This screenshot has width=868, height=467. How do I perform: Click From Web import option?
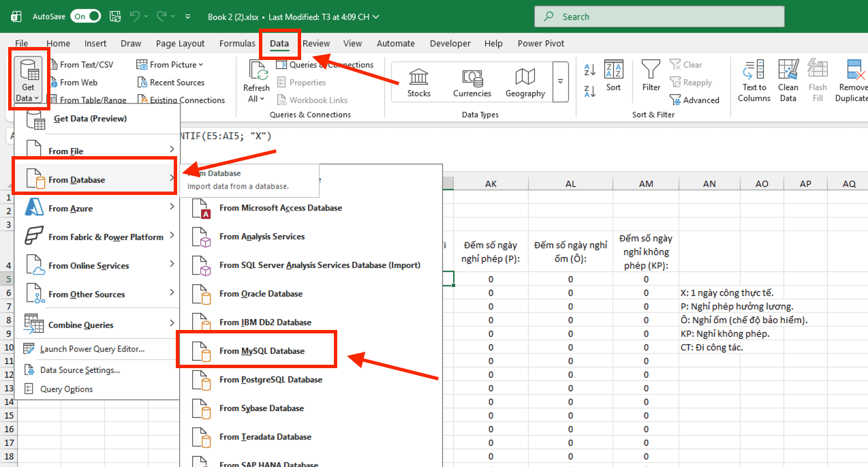(x=73, y=82)
